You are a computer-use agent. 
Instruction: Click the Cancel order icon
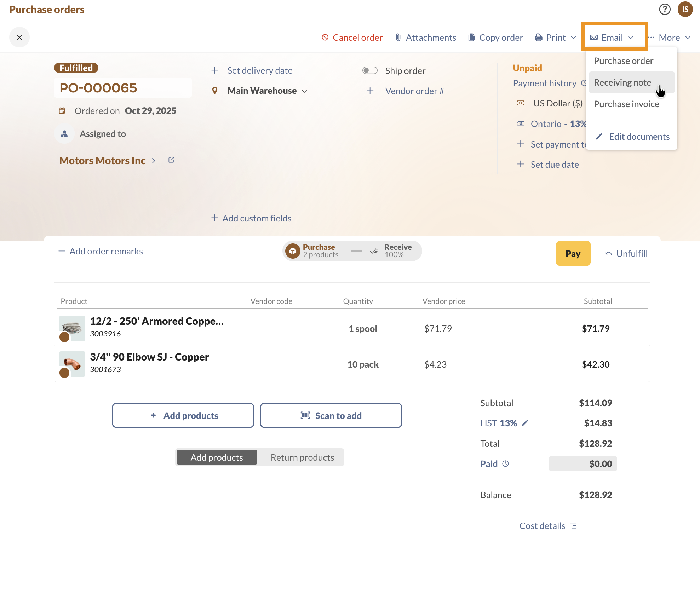[325, 38]
